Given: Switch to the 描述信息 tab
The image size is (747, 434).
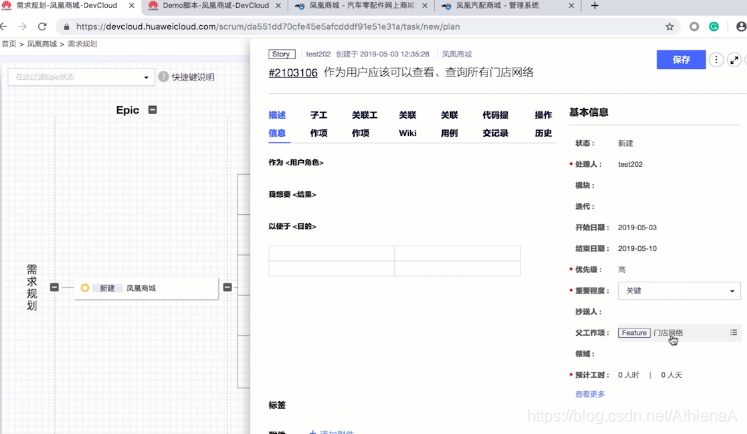Looking at the screenshot, I should tap(277, 124).
